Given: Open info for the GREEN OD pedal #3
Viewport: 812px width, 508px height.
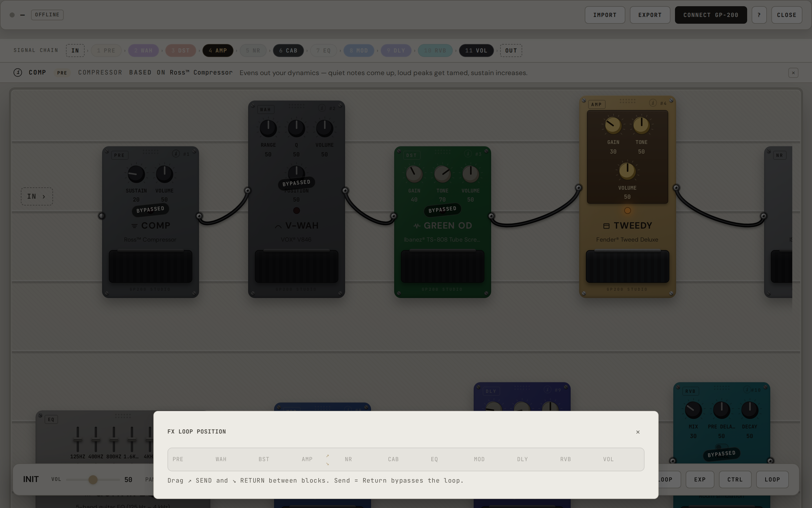Looking at the screenshot, I should (468, 154).
